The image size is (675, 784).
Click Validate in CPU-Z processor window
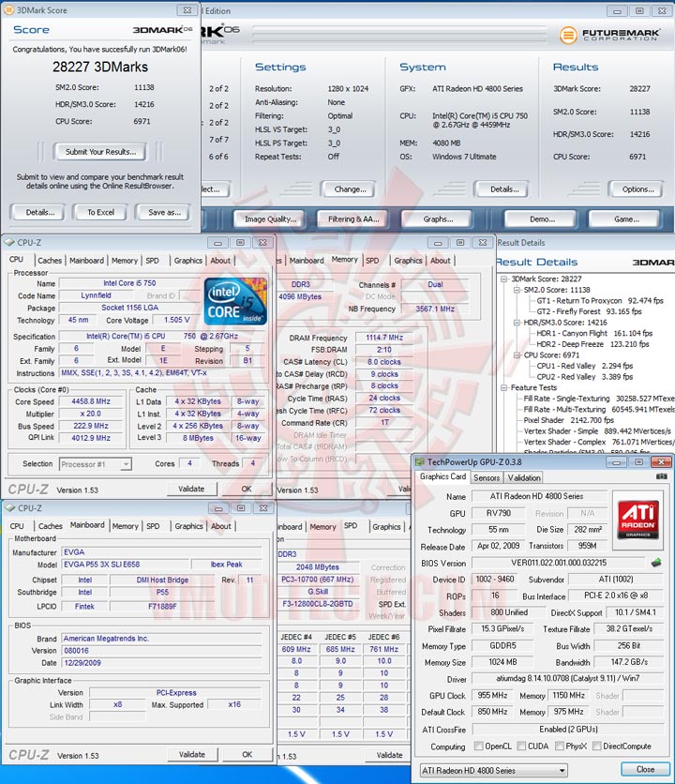[191, 489]
